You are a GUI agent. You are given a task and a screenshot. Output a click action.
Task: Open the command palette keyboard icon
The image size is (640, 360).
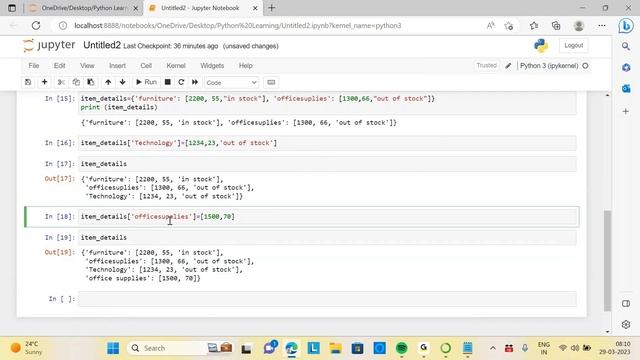[271, 82]
